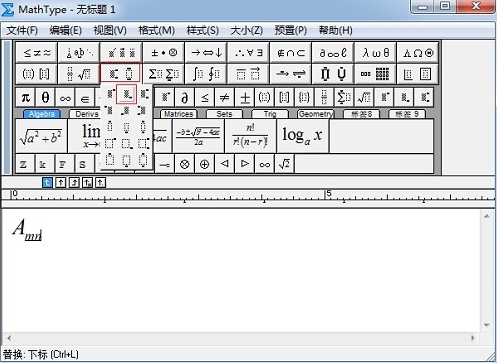Image resolution: width=497 pixels, height=363 pixels.
Task: Insert the ⊕ circled plus symbol
Action: pyautogui.click(x=204, y=164)
